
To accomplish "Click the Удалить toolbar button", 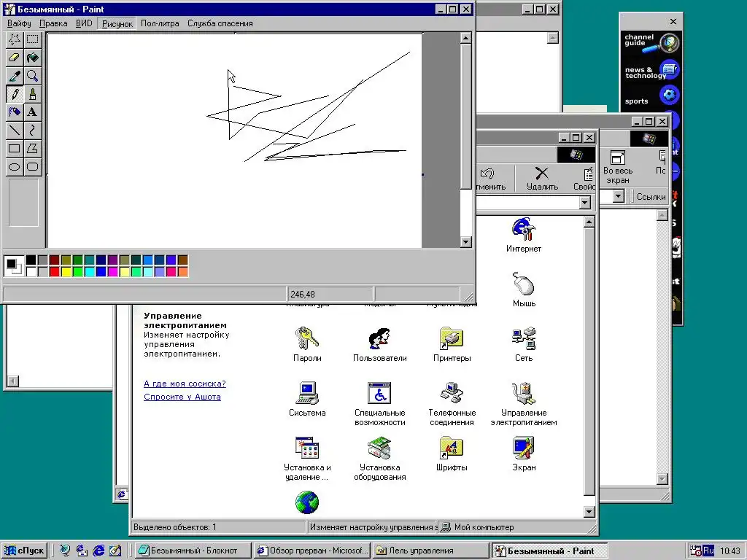I will tap(542, 179).
